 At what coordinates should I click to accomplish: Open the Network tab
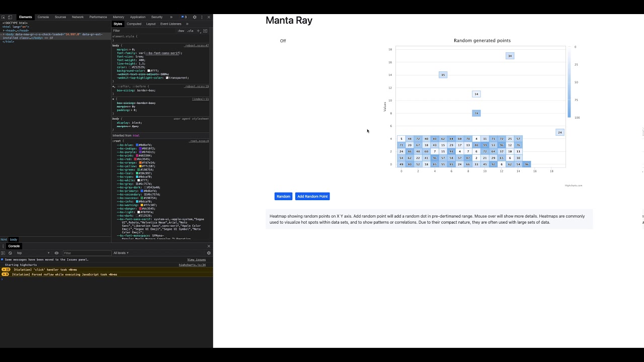point(77,17)
